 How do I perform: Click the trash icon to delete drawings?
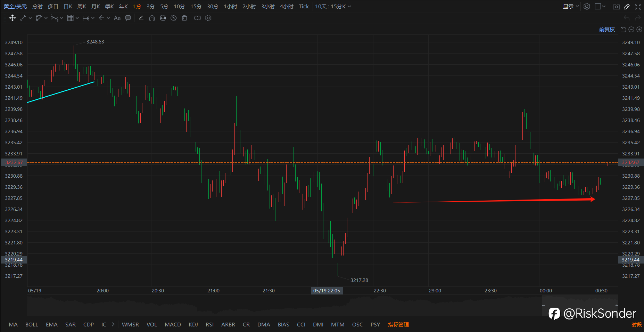pos(184,18)
